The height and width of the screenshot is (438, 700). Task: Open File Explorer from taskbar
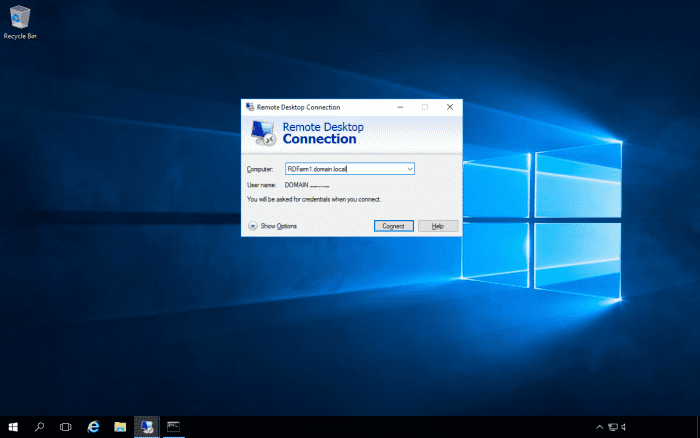tap(120, 427)
